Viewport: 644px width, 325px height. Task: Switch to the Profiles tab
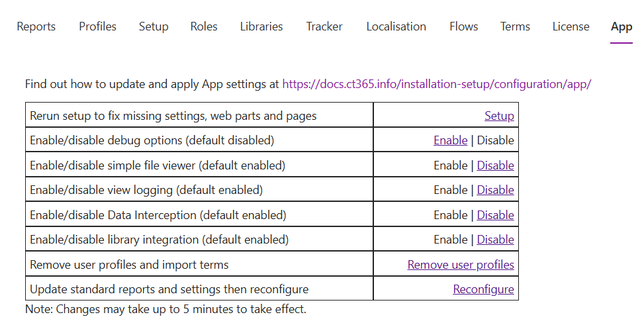point(97,26)
